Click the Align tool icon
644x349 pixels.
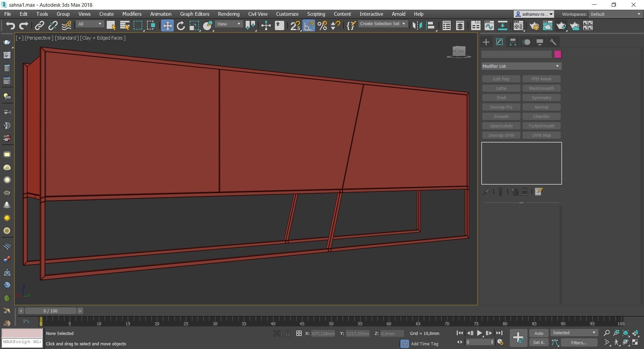click(431, 26)
